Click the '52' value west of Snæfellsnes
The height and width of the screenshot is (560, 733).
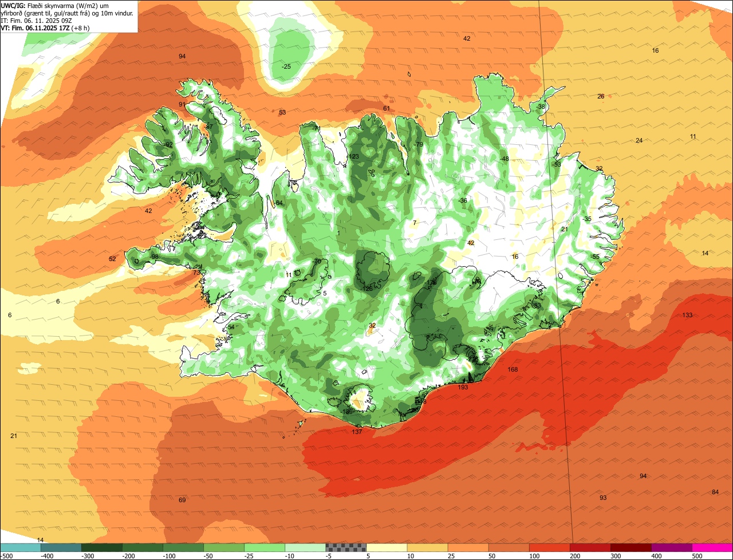(x=112, y=259)
